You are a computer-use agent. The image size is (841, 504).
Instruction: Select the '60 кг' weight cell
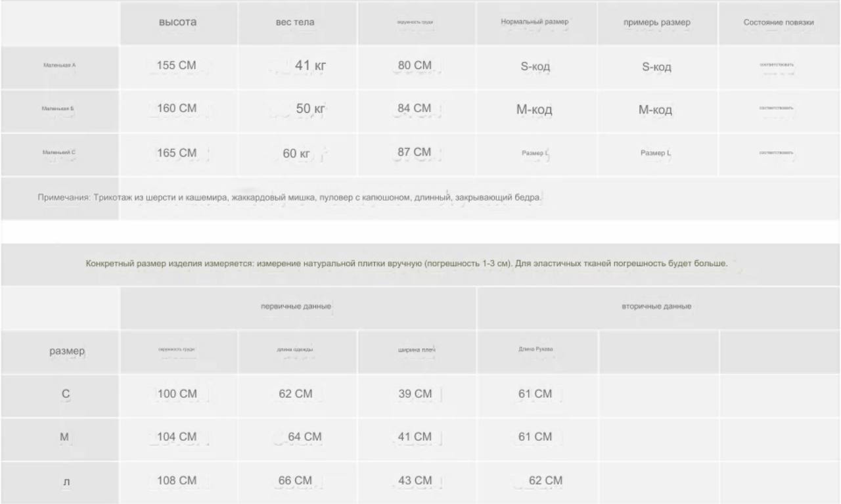point(297,154)
